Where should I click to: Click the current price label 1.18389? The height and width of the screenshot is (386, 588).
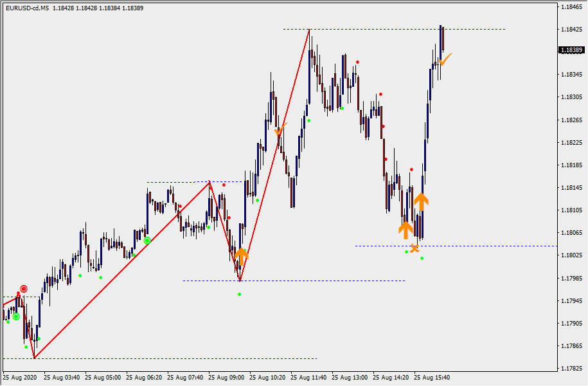point(571,50)
